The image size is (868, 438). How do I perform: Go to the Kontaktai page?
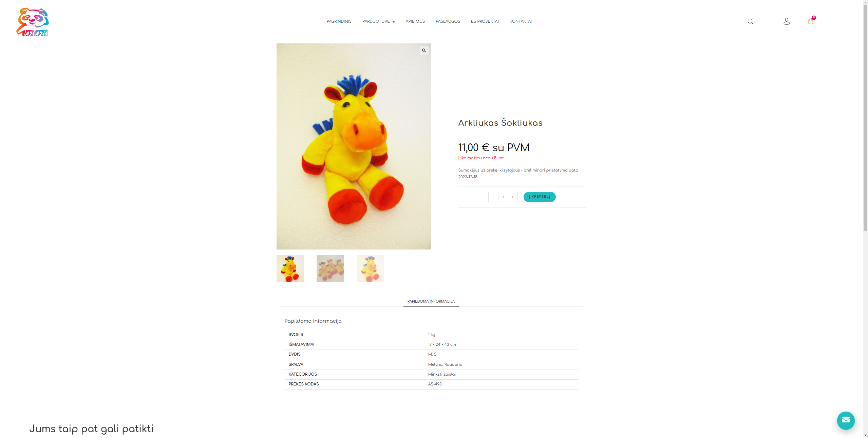click(x=520, y=21)
